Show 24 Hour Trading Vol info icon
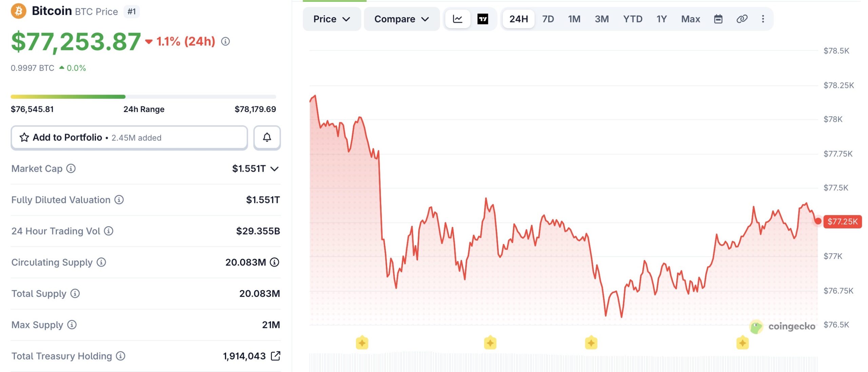The image size is (868, 372). (x=108, y=231)
